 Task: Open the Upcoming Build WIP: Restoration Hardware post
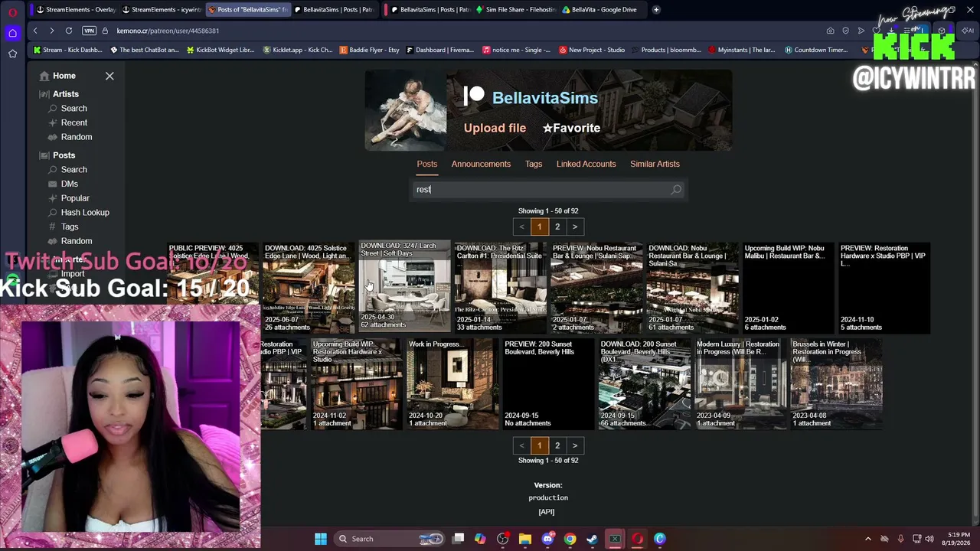click(356, 384)
